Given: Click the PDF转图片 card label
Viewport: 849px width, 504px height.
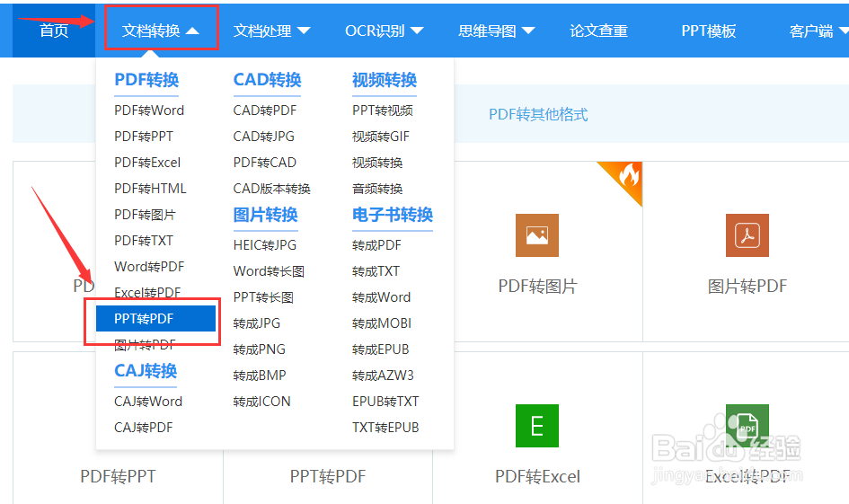Looking at the screenshot, I should pos(537,286).
